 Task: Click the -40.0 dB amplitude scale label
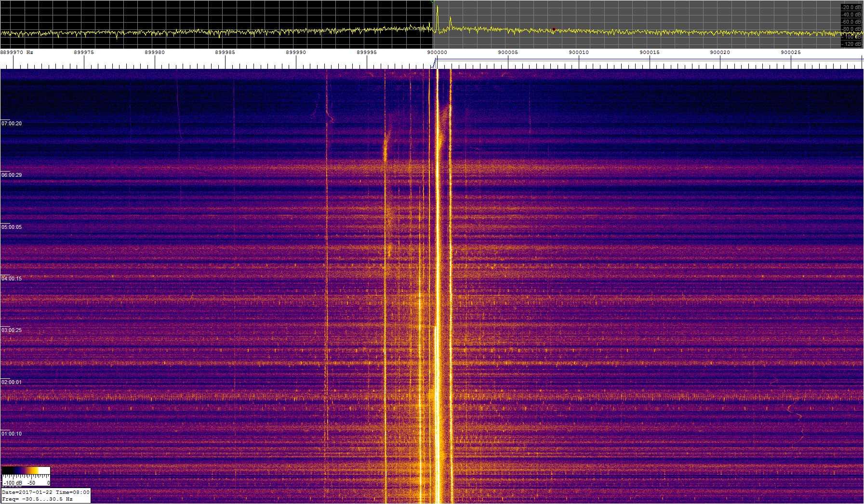tap(851, 15)
